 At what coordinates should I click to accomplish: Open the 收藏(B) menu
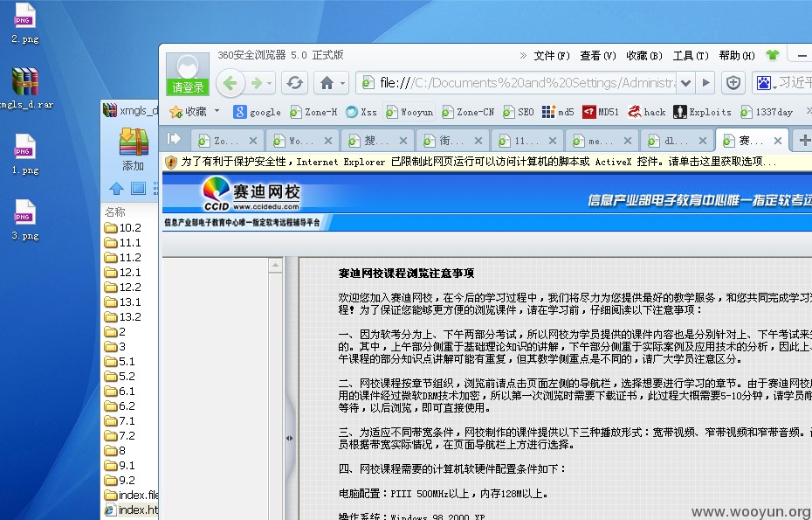pos(644,55)
